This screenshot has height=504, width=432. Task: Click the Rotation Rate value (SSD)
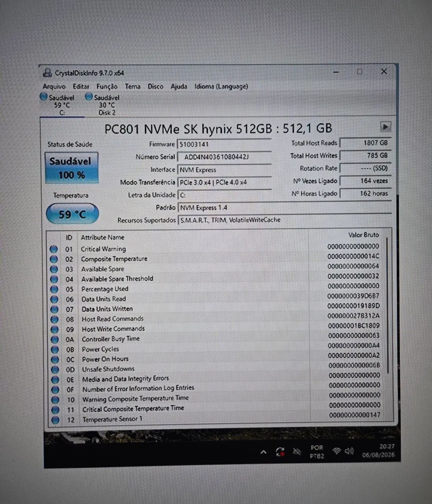click(365, 168)
